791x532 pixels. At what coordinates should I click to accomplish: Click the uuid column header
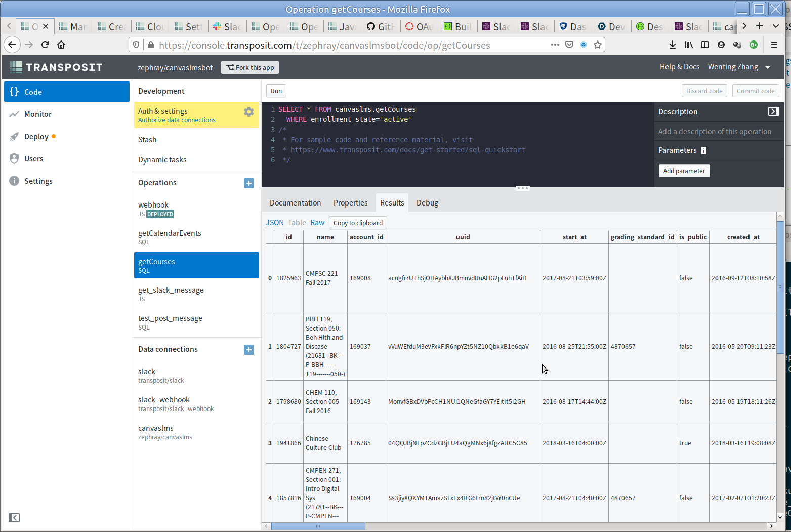(x=463, y=237)
